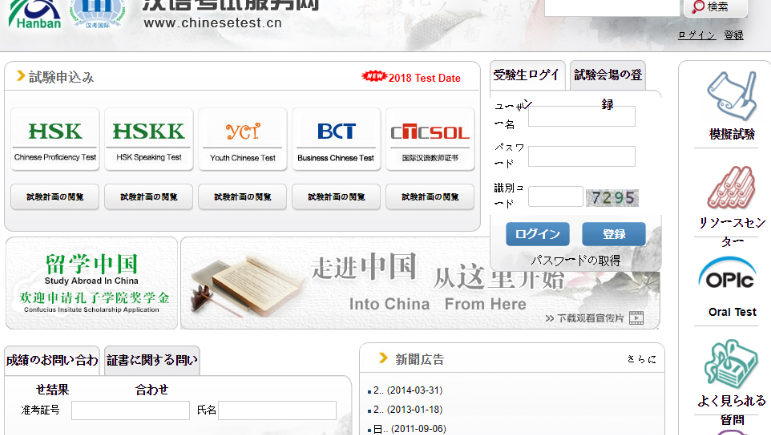Select the HSKK Speaking Test logo
Image resolution: width=771 pixels, height=435 pixels.
pyautogui.click(x=148, y=140)
